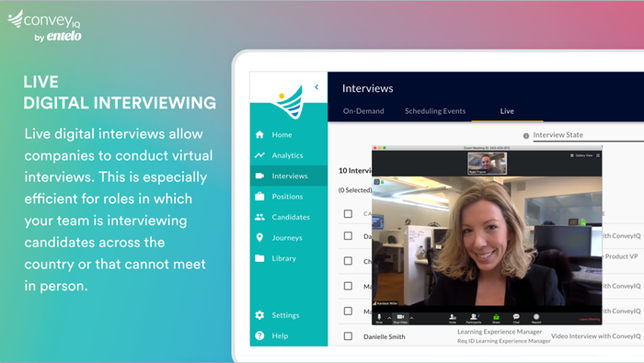The width and height of the screenshot is (644, 363).
Task: Open the Zoom Chat panel
Action: tap(516, 318)
